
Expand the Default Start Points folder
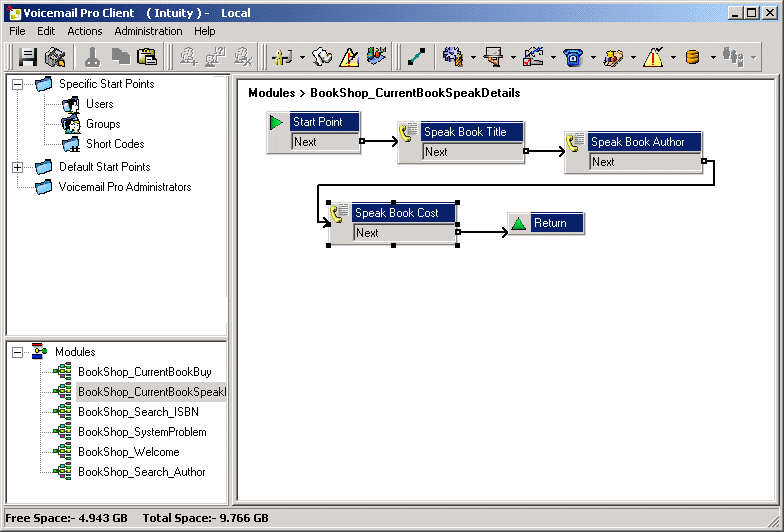[18, 167]
